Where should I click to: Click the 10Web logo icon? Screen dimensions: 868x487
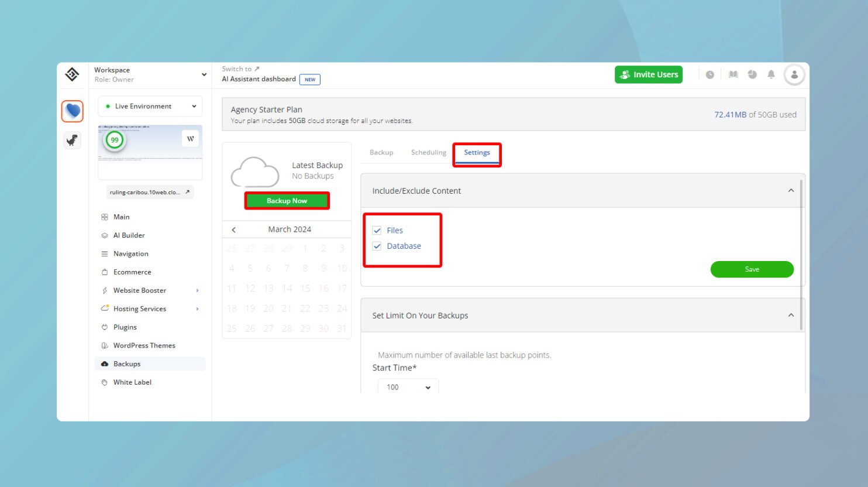click(72, 74)
